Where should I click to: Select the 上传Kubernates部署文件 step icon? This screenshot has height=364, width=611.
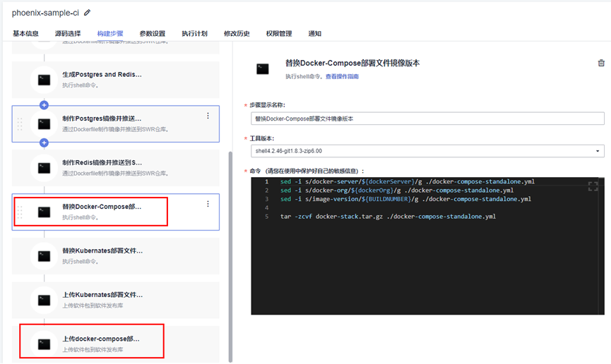[x=44, y=300]
